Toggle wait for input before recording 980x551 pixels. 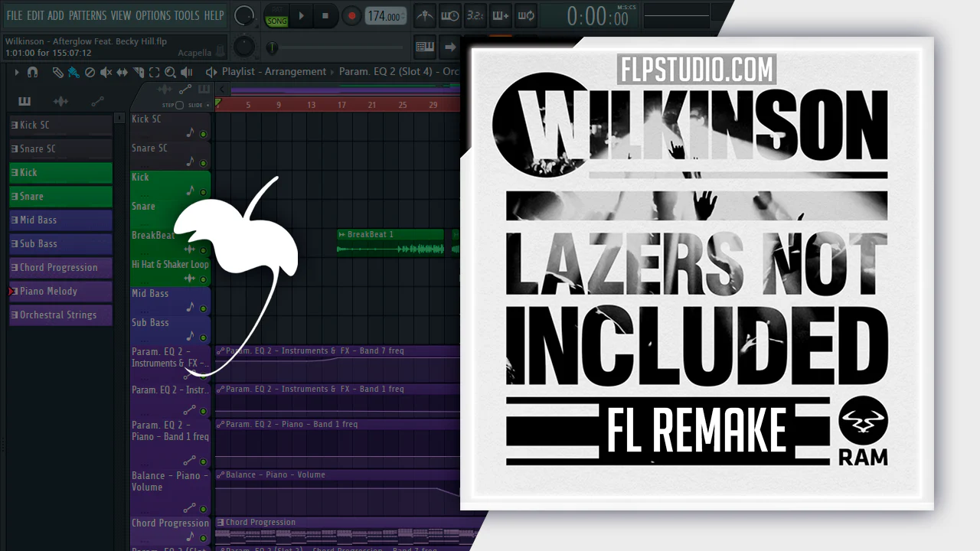[450, 15]
